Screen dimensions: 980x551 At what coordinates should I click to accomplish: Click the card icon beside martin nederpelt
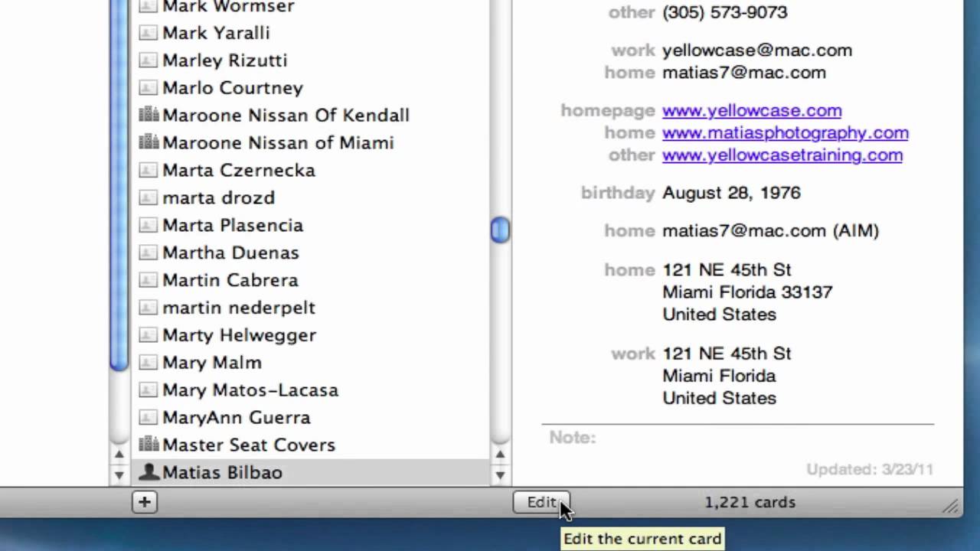149,308
